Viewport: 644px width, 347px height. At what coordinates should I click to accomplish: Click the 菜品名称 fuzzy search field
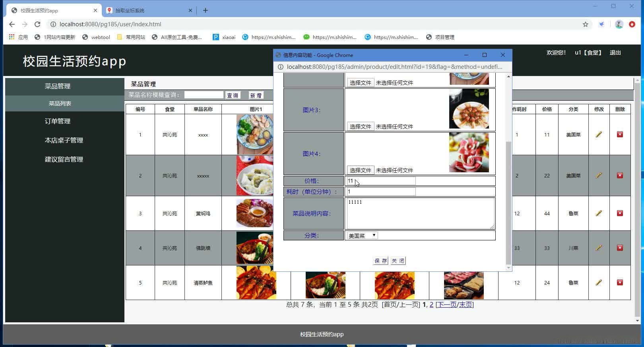(x=204, y=95)
